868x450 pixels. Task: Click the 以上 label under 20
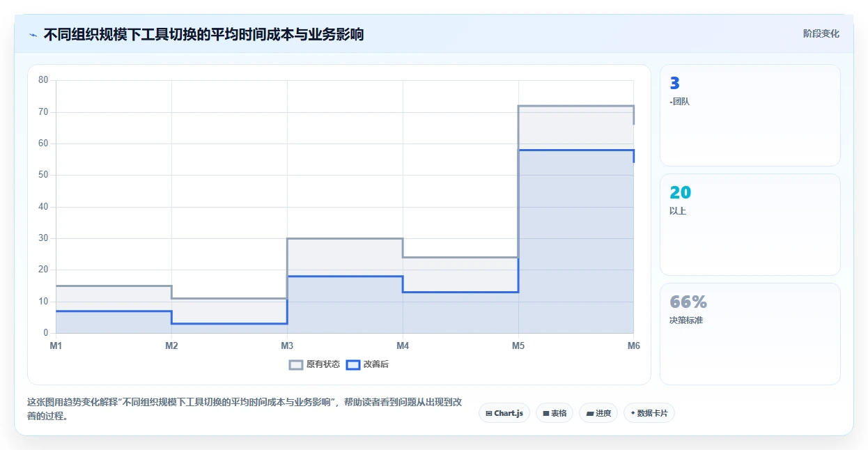click(678, 211)
